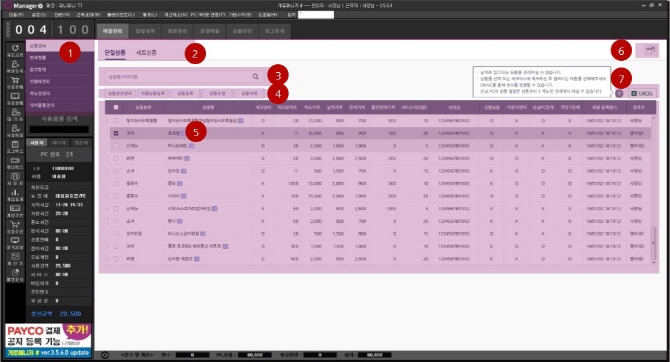The width and height of the screenshot is (670, 362).
Task: Export the list with the EXCEL button
Action: (641, 93)
